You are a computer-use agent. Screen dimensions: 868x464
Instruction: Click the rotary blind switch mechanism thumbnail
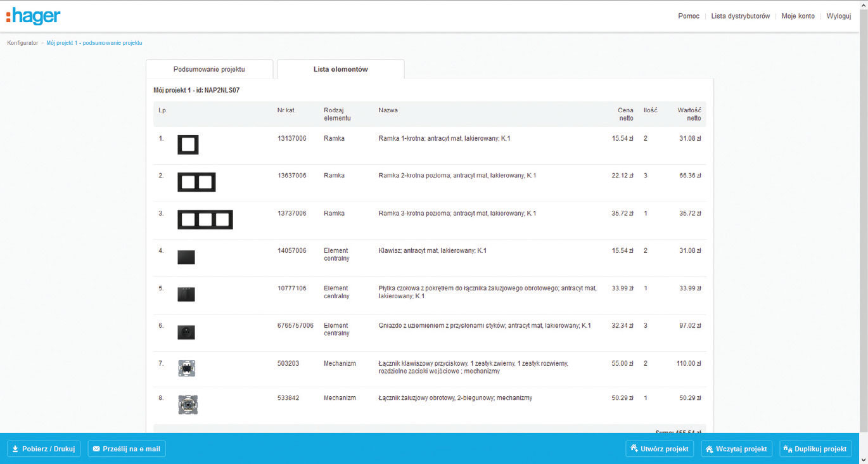pos(187,404)
